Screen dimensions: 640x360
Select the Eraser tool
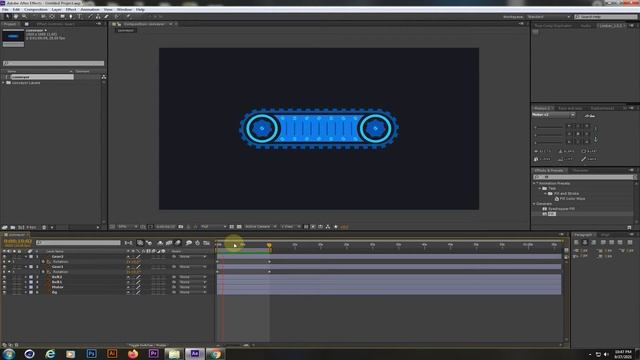pyautogui.click(x=106, y=16)
